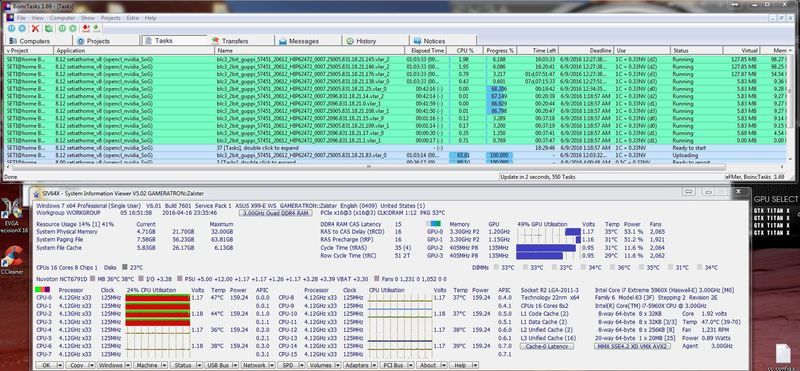Open the Help menu in BoincTasks
Viewport: 800px width, 371px height.
click(151, 18)
